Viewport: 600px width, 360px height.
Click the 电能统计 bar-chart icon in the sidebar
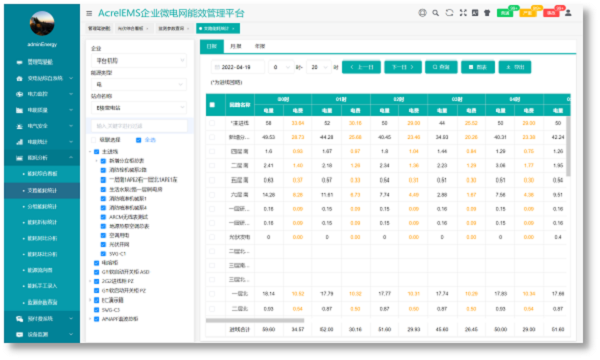[x=20, y=142]
